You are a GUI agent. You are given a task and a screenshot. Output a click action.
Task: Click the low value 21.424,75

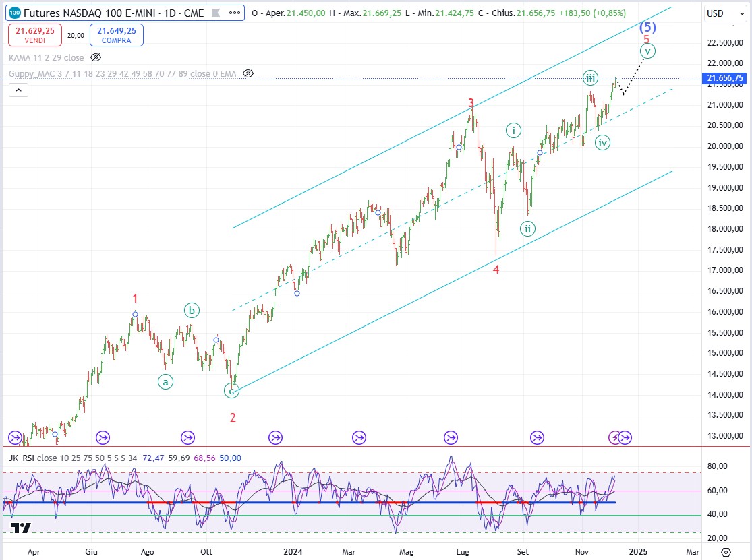coord(455,13)
